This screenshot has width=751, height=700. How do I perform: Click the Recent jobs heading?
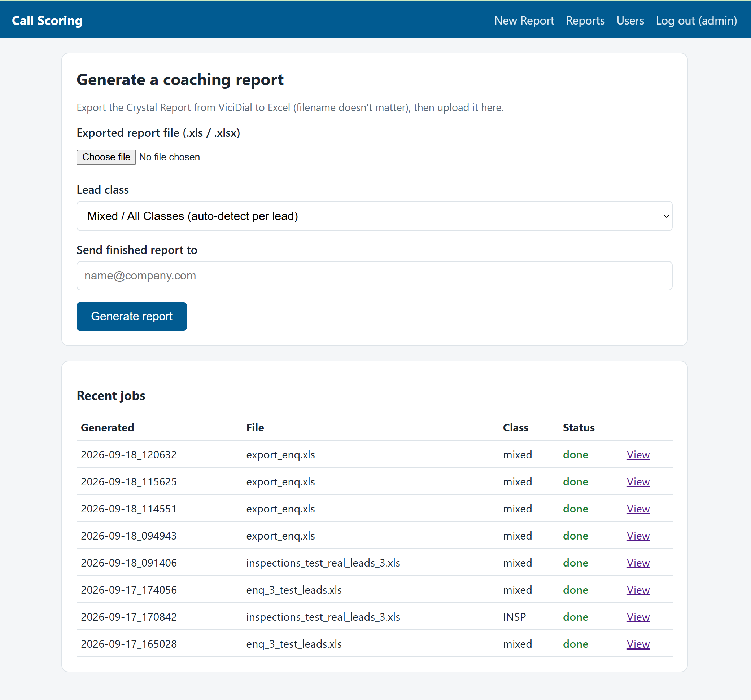point(111,395)
